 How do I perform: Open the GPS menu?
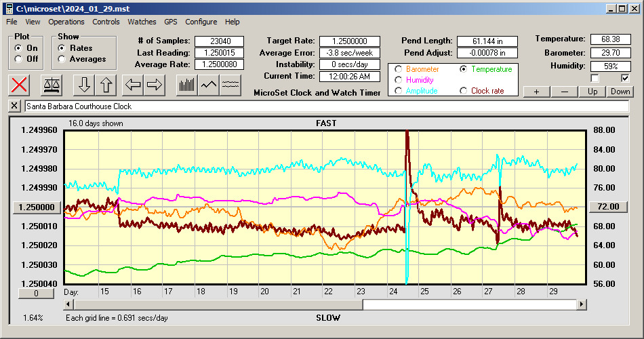coord(170,22)
